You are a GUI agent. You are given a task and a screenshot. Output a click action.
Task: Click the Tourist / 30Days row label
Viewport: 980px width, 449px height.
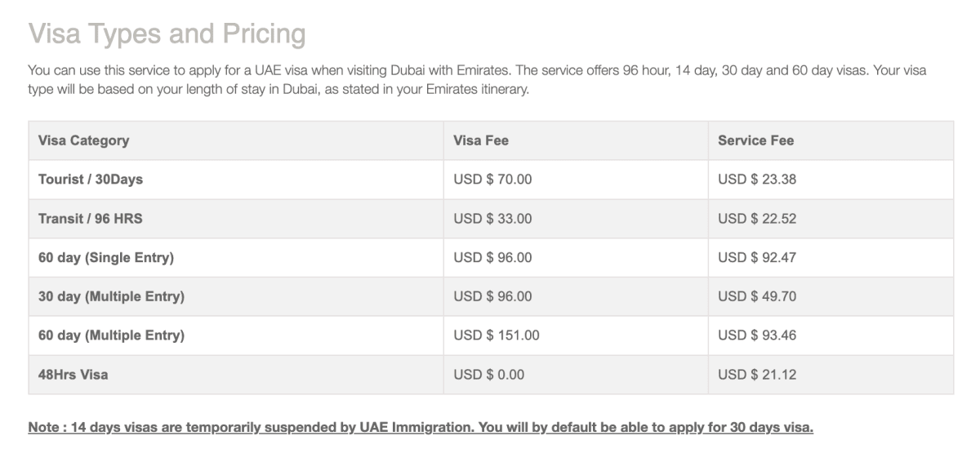[91, 180]
